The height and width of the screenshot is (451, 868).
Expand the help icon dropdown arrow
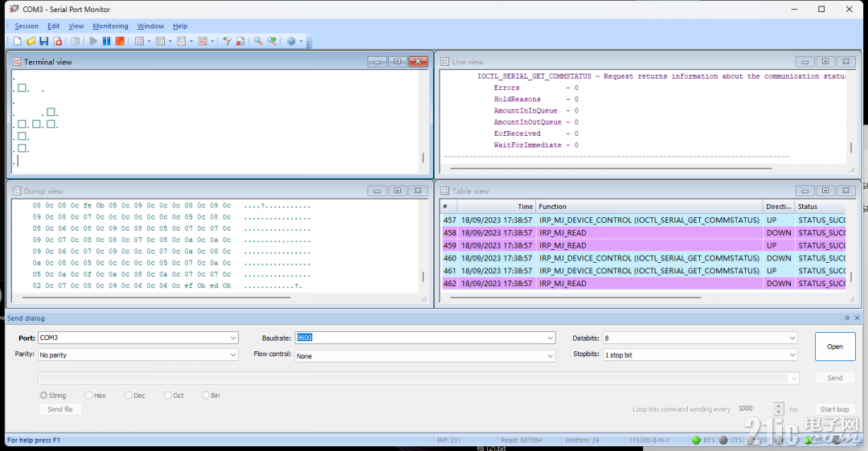pyautogui.click(x=301, y=42)
